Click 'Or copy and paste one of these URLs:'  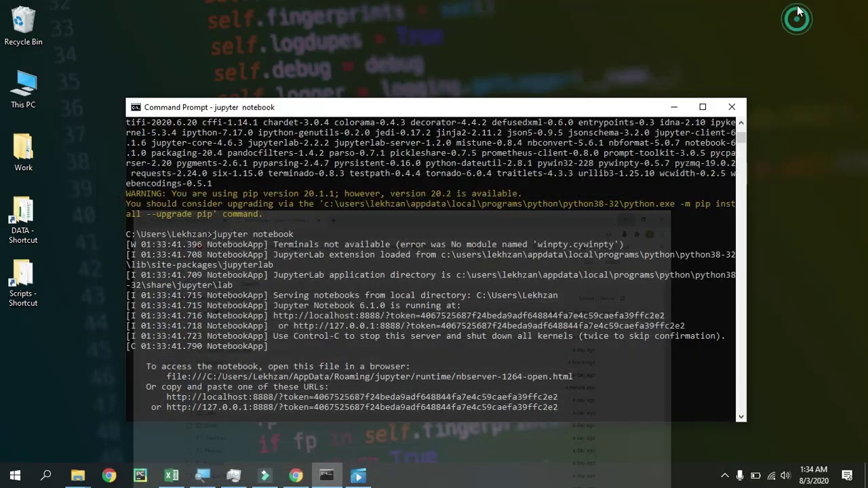pyautogui.click(x=237, y=387)
